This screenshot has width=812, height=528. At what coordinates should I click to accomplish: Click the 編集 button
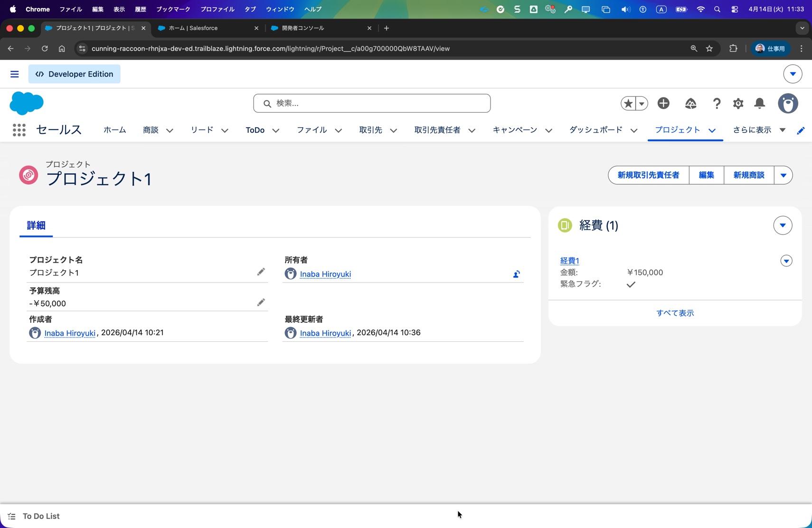point(706,175)
